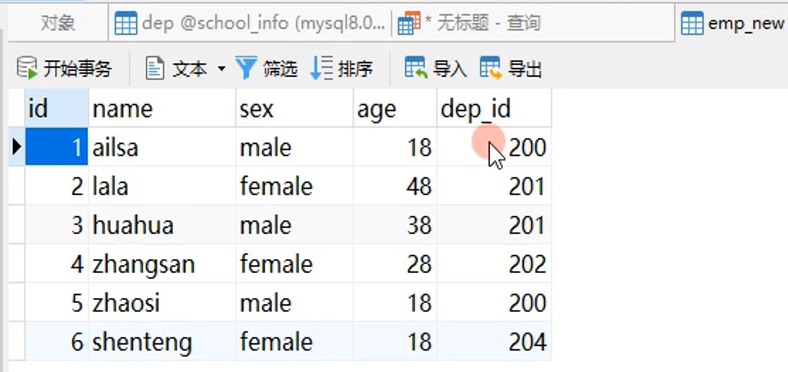This screenshot has width=788, height=372.
Task: Click the table icon on dep tab
Action: (126, 23)
